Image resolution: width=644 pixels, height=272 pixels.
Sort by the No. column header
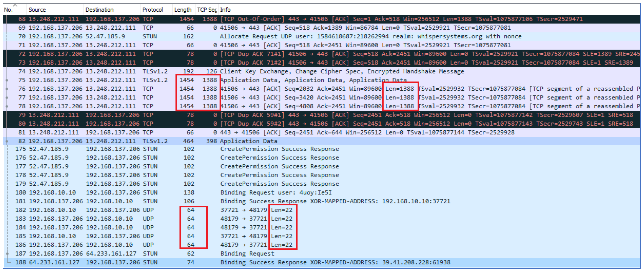tap(9, 10)
